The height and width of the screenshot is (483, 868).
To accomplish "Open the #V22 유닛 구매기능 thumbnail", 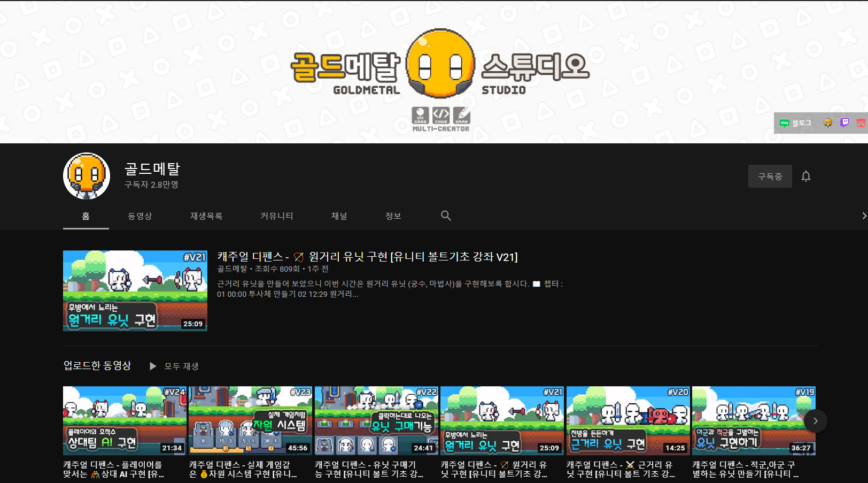I will pos(376,421).
